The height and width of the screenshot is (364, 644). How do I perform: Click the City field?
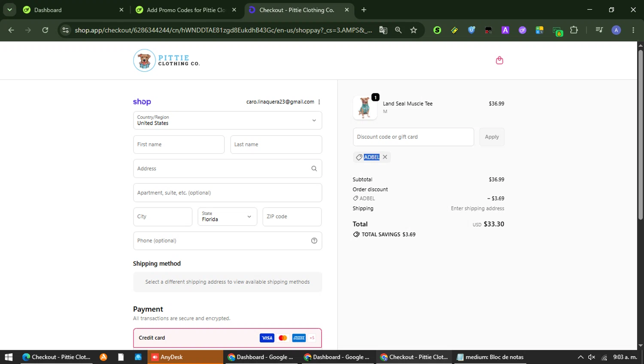163,217
